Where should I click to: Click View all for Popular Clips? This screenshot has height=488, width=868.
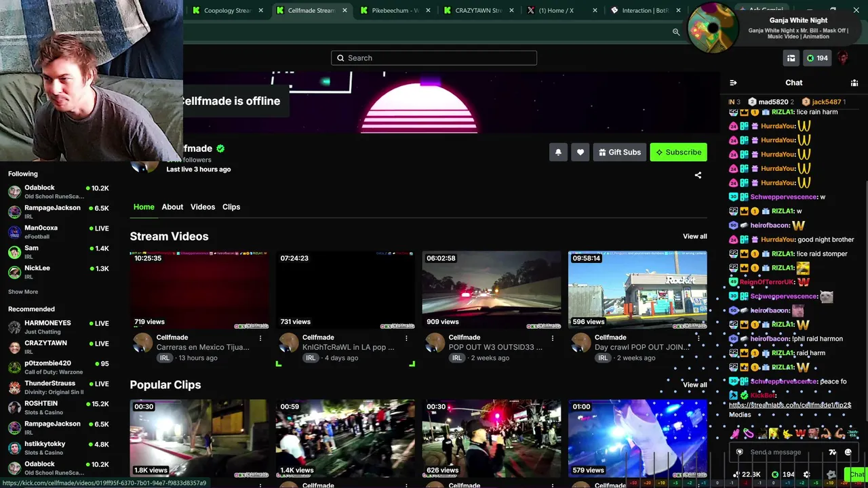click(694, 385)
